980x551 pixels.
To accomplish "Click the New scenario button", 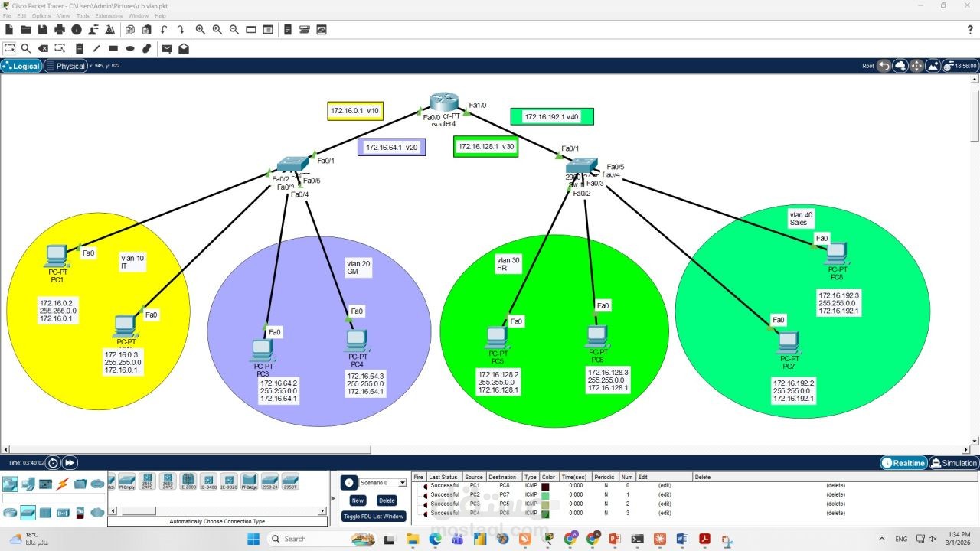I will (x=358, y=500).
